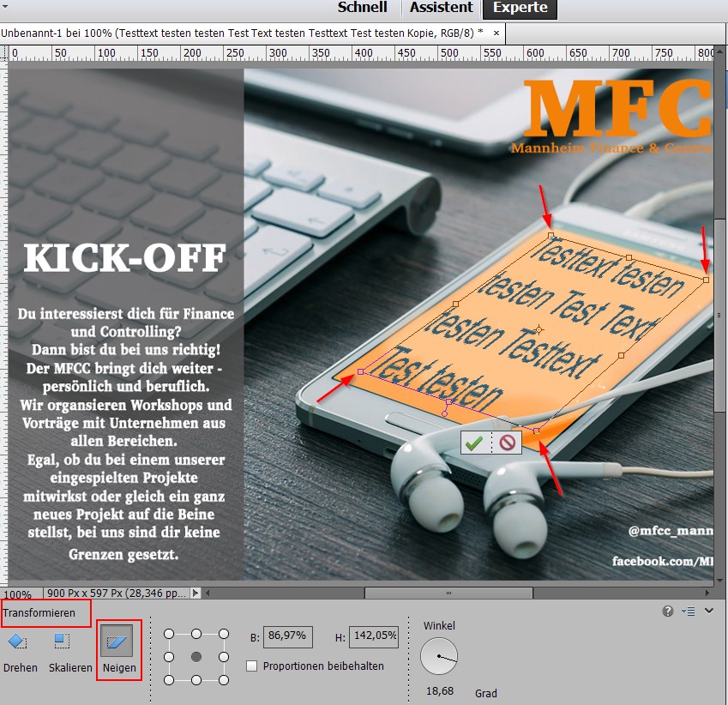Set reference point to top-left

coord(169,634)
